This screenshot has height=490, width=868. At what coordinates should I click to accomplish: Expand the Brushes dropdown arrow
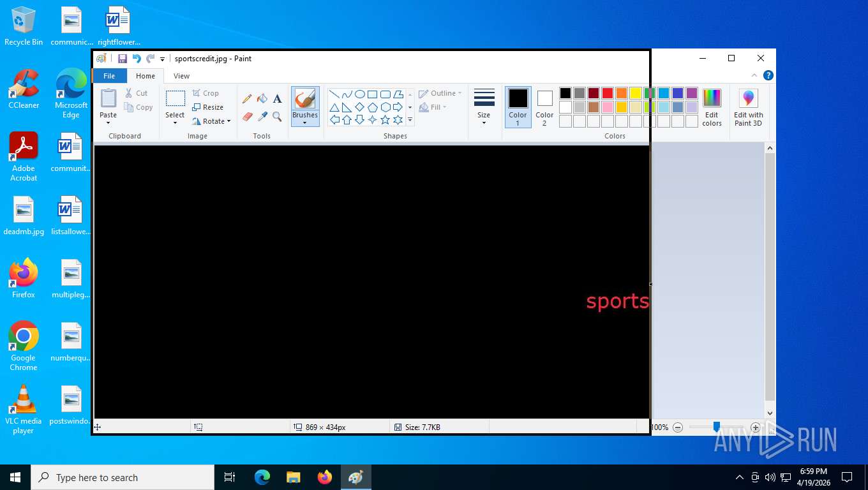point(305,123)
